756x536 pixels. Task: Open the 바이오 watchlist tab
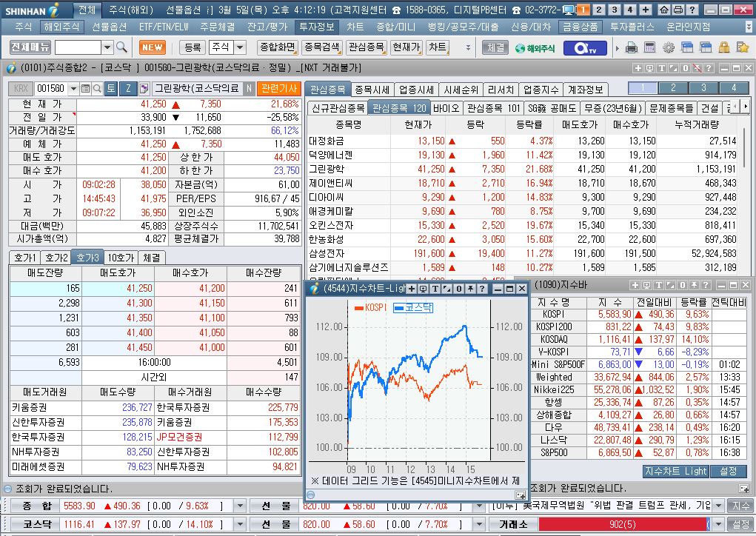point(446,108)
